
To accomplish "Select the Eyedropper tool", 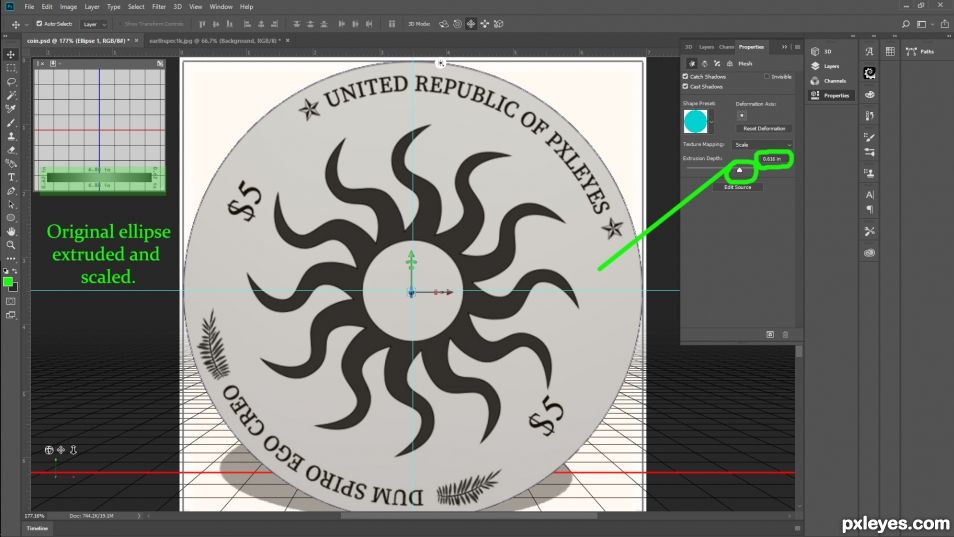I will (11, 109).
